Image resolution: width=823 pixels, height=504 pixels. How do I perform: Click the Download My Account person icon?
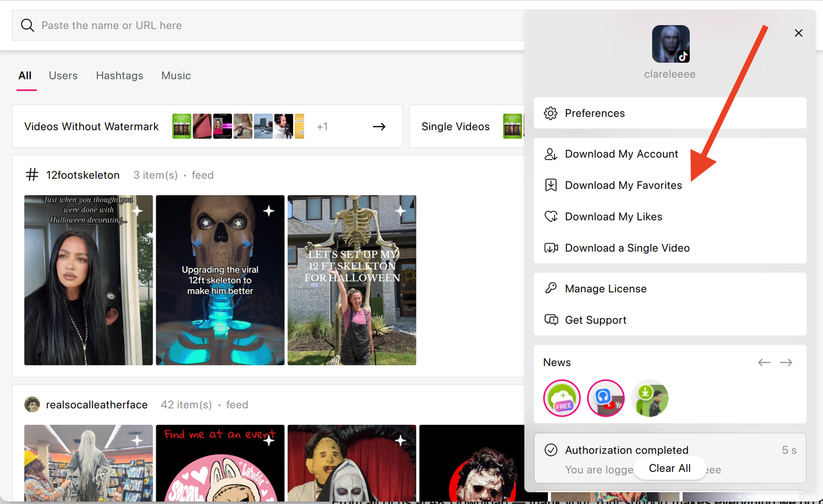[x=551, y=154]
